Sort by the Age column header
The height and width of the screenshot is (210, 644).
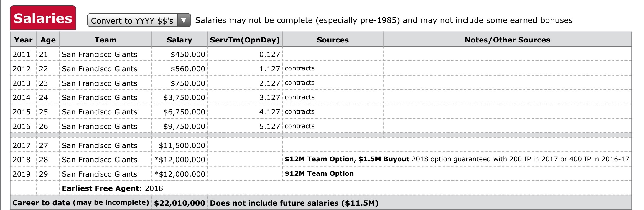48,40
